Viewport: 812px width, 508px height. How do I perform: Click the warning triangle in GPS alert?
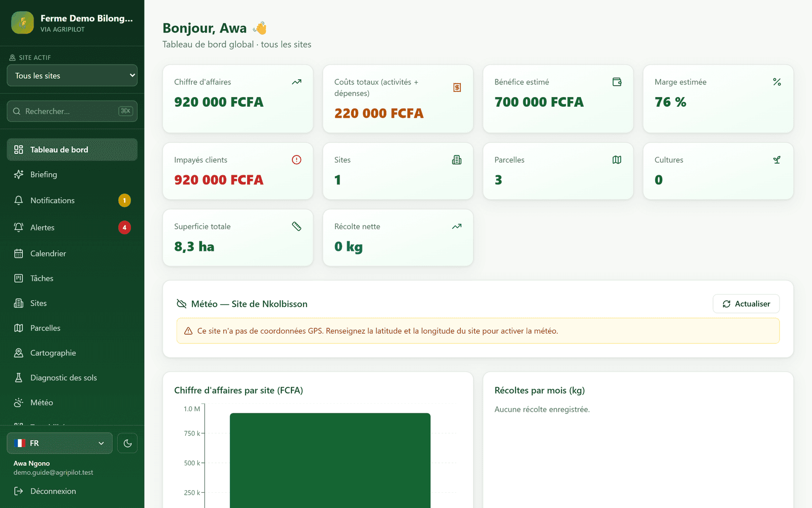[x=188, y=331]
